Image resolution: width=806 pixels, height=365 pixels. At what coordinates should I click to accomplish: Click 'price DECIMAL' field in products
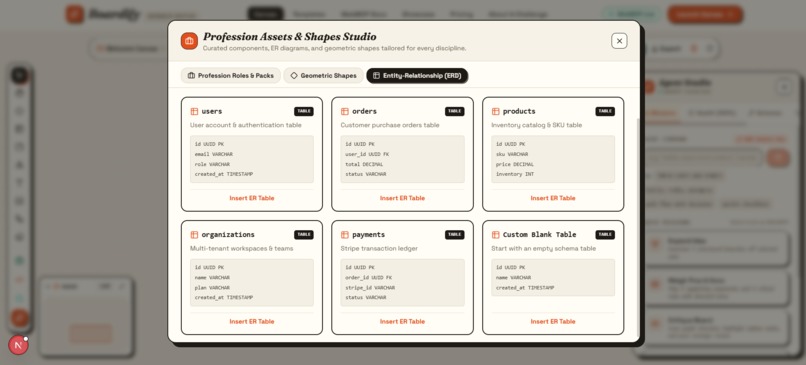pos(515,165)
